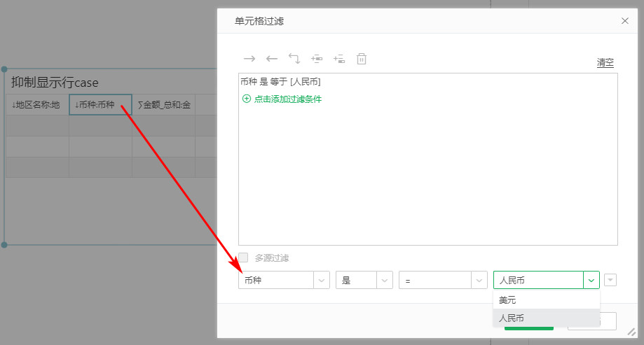644x345 pixels.
Task: Click small gray arrow button beside value
Action: tap(610, 280)
